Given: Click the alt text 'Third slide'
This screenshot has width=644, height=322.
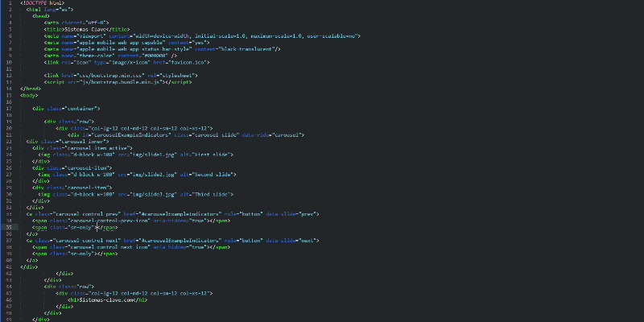Looking at the screenshot, I should 211,194.
